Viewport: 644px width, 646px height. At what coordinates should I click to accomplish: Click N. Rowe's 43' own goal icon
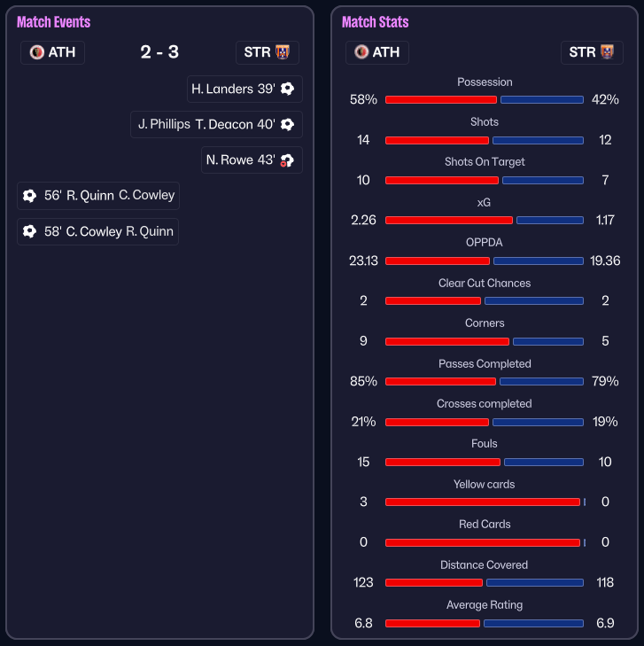[287, 160]
